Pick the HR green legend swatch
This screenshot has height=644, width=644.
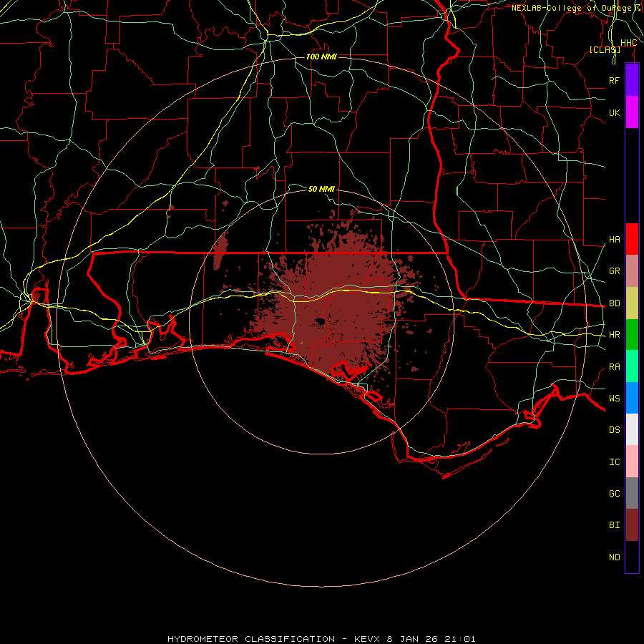[x=632, y=335]
